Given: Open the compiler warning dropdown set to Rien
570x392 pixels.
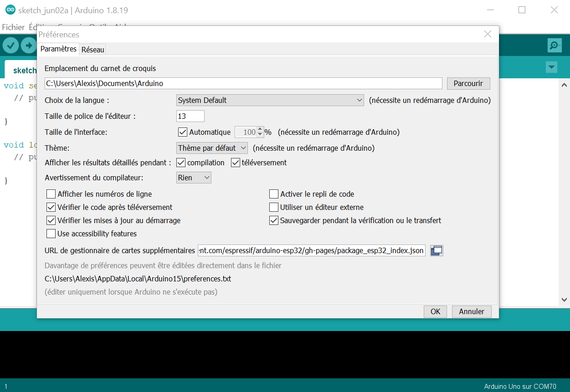Looking at the screenshot, I should click(x=194, y=178).
